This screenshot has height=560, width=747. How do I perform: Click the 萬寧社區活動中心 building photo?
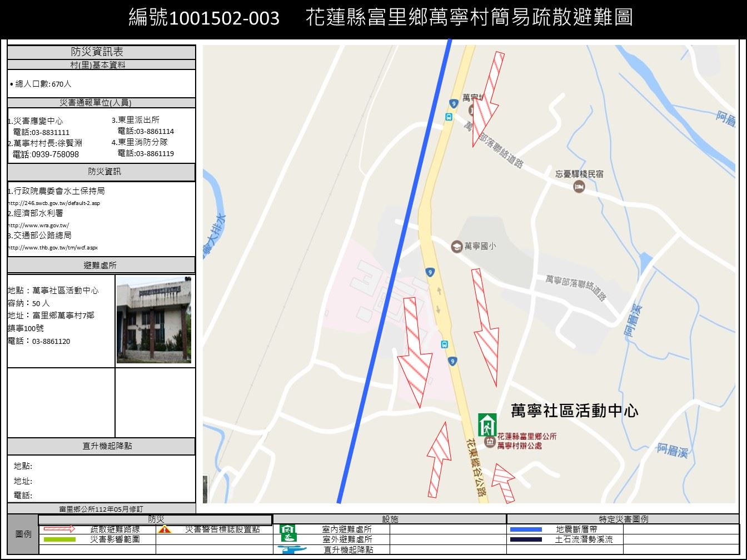pyautogui.click(x=154, y=321)
